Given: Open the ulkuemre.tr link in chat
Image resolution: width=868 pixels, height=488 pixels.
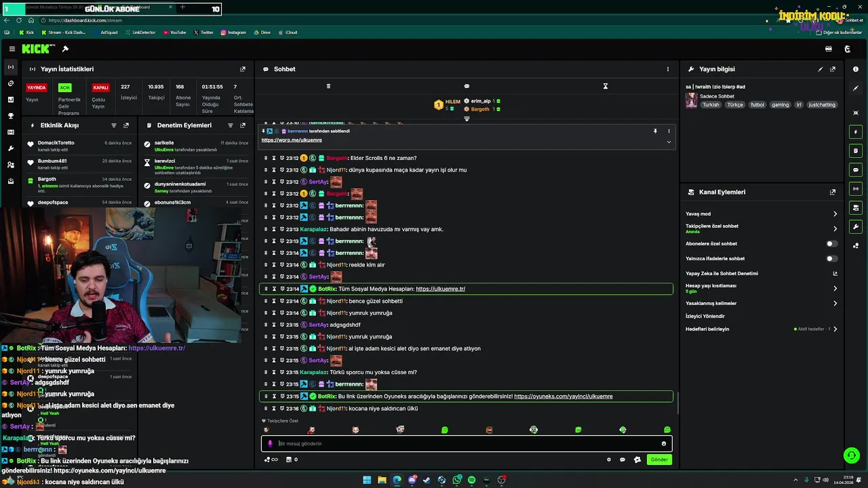Looking at the screenshot, I should [x=440, y=289].
